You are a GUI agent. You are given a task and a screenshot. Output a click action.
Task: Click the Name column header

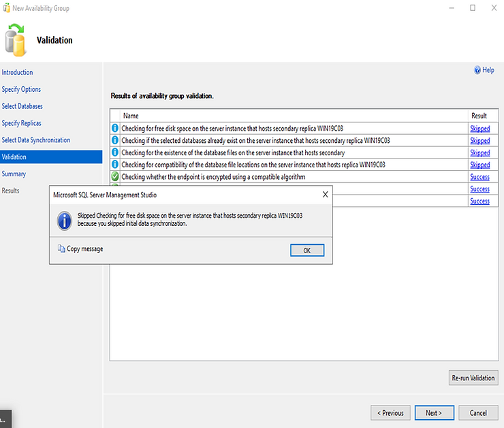[131, 116]
